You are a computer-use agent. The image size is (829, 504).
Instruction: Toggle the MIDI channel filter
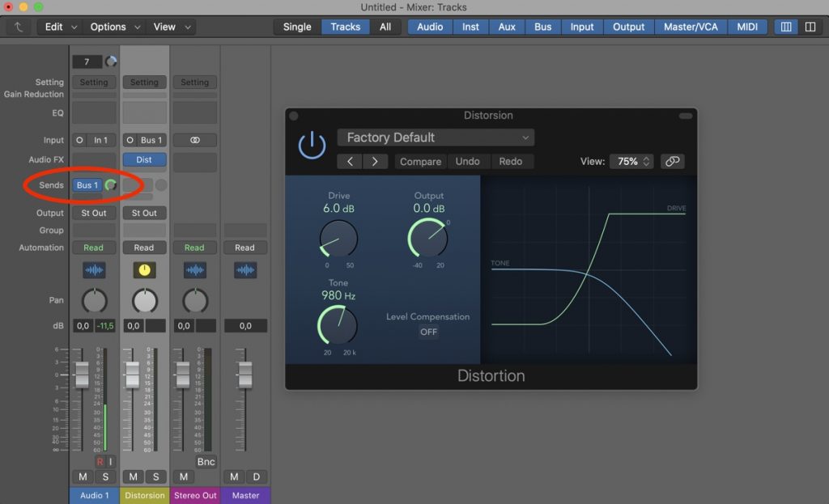coord(747,27)
